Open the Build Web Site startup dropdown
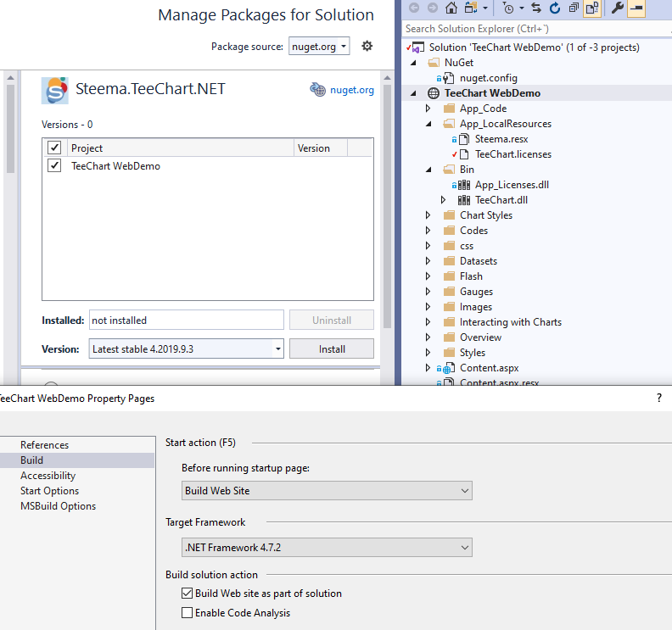The height and width of the screenshot is (630, 672). [x=327, y=491]
